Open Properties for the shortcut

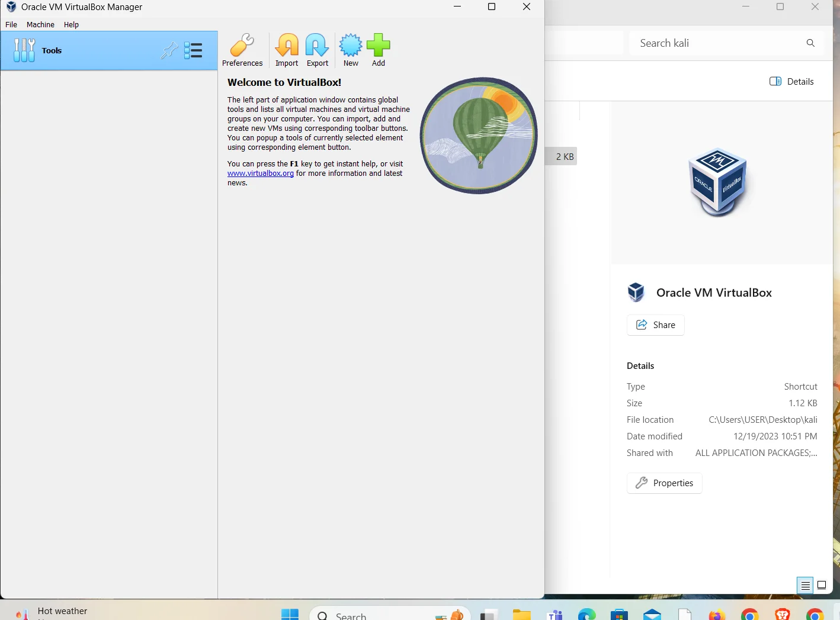[664, 483]
